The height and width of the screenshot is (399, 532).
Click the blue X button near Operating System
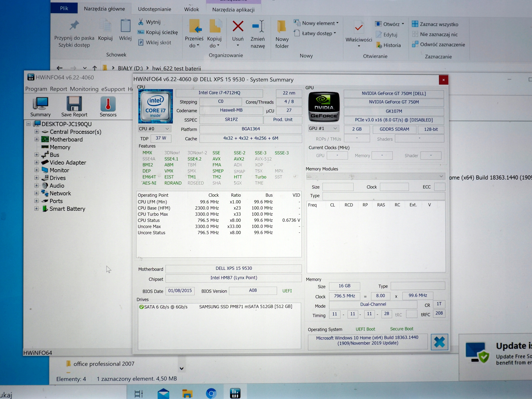pyautogui.click(x=439, y=342)
